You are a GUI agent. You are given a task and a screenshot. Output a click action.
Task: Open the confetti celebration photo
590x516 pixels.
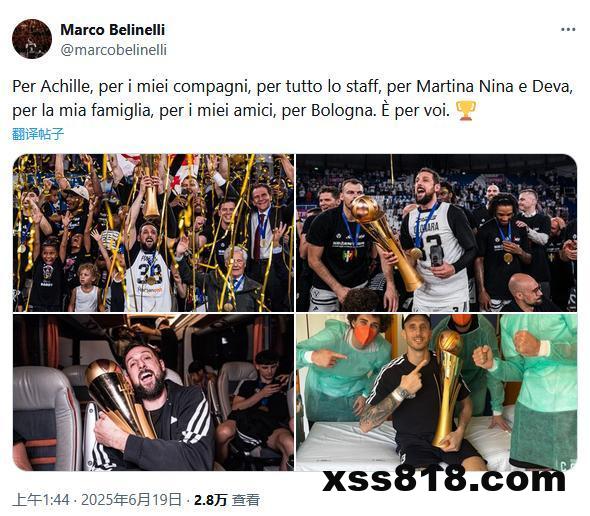(x=153, y=233)
